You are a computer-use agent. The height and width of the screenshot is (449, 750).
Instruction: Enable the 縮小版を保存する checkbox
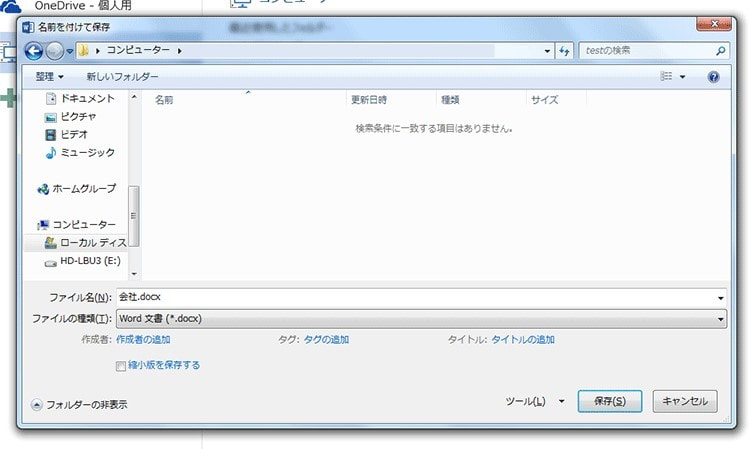[122, 366]
